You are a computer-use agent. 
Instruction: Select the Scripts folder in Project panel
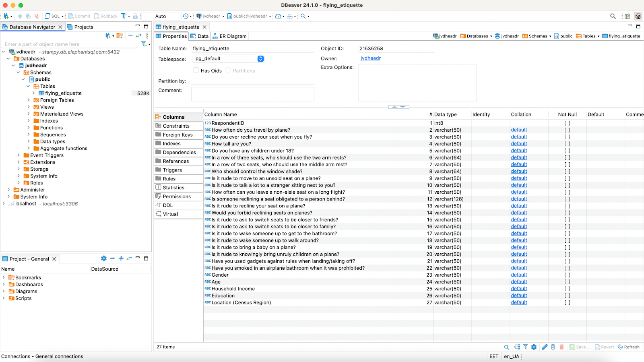click(x=23, y=298)
